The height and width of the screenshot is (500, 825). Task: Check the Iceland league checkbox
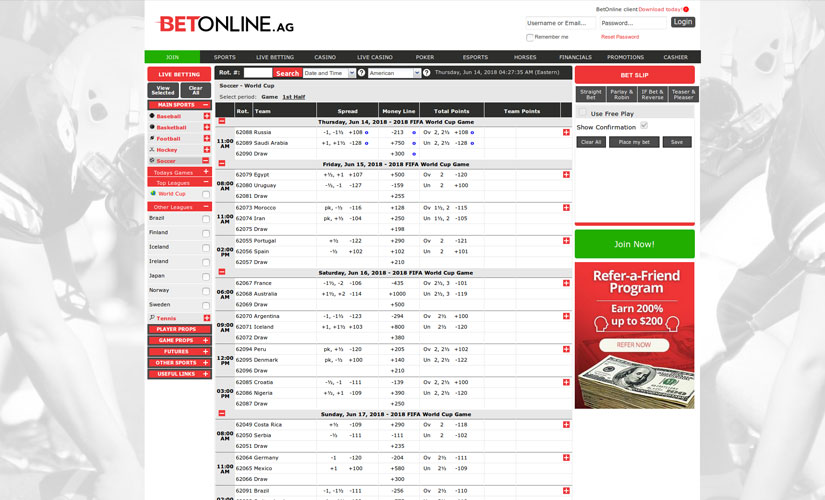point(206,248)
